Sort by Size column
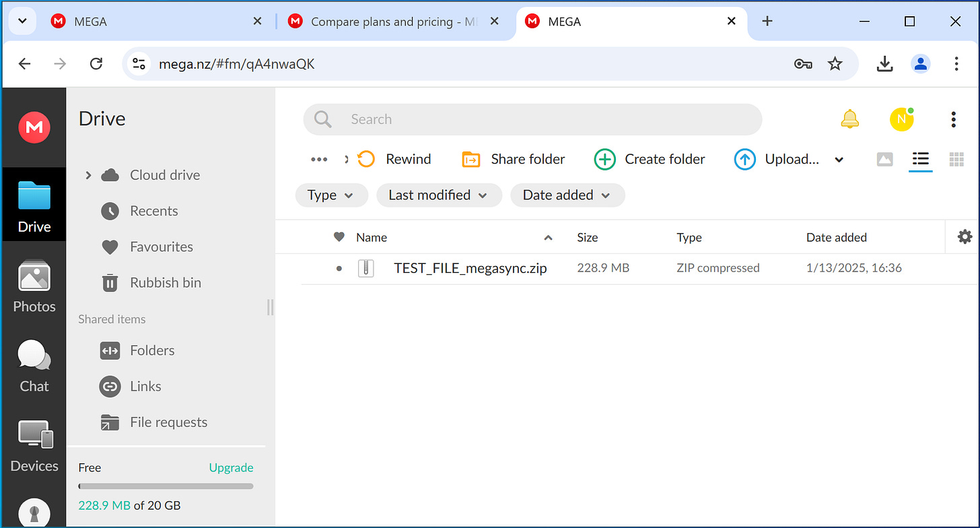Screen dimensions: 980x528 click(588, 237)
